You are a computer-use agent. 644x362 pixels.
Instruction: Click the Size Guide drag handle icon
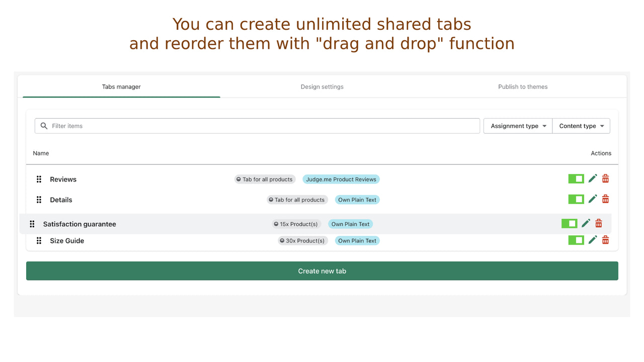(39, 240)
